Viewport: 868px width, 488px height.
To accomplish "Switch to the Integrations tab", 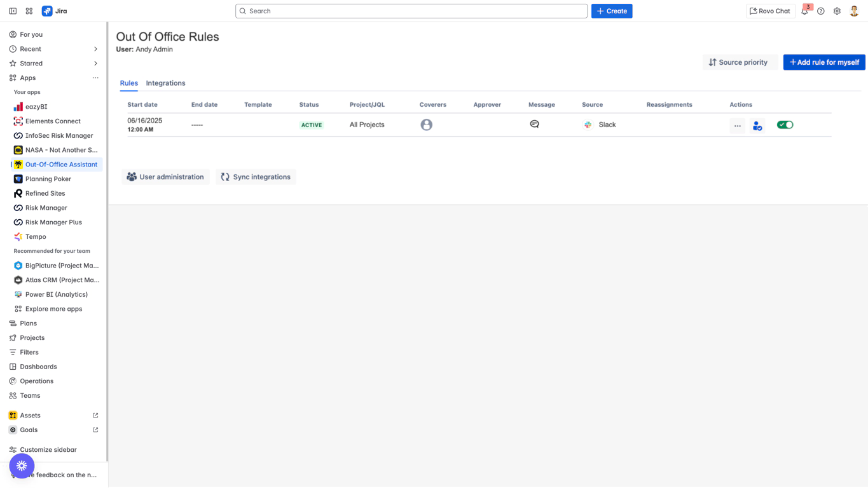I will (x=165, y=83).
